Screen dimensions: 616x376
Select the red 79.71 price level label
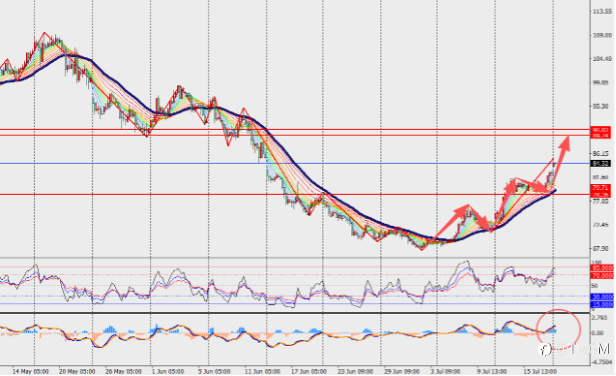pos(601,188)
